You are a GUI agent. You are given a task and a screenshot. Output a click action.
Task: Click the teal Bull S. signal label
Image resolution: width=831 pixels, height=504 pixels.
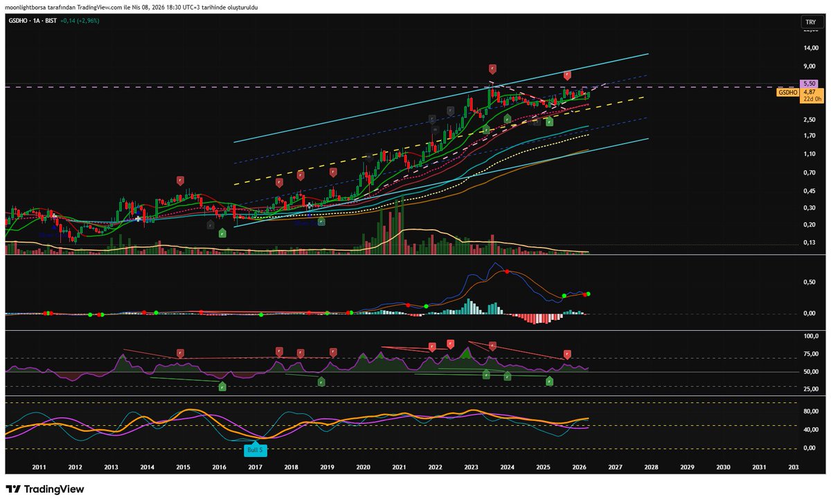click(255, 450)
